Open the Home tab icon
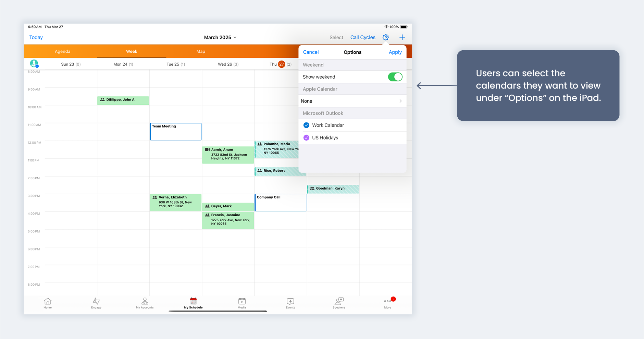This screenshot has height=339, width=644. tap(48, 302)
